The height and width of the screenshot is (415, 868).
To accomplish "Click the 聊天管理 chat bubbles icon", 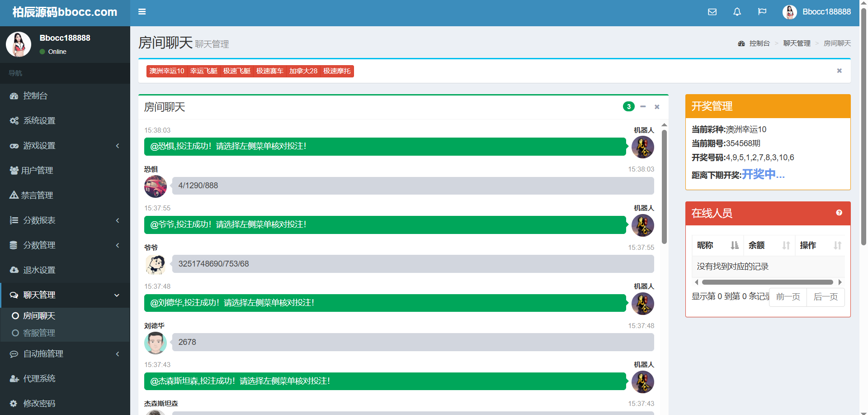I will click(x=14, y=295).
